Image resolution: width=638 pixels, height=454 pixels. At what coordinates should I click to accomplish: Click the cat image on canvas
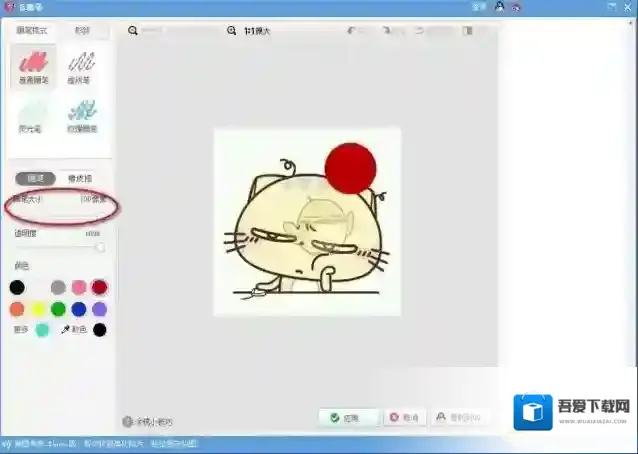pos(307,222)
